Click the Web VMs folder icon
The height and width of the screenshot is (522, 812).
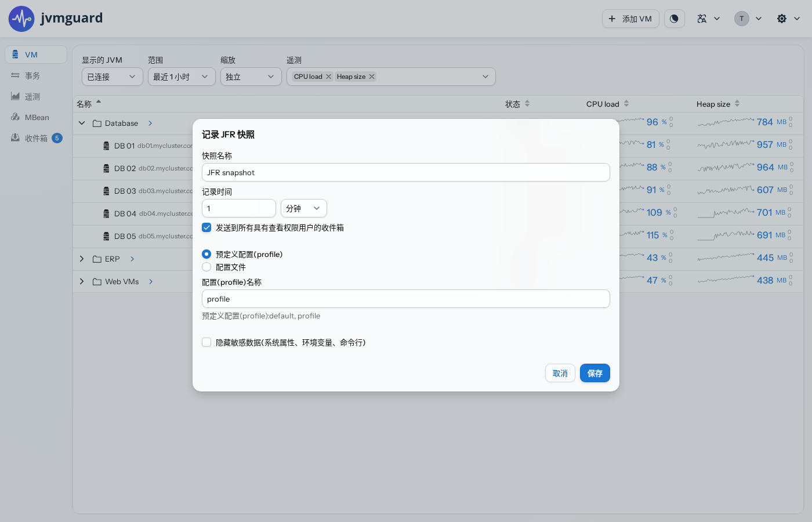(97, 281)
